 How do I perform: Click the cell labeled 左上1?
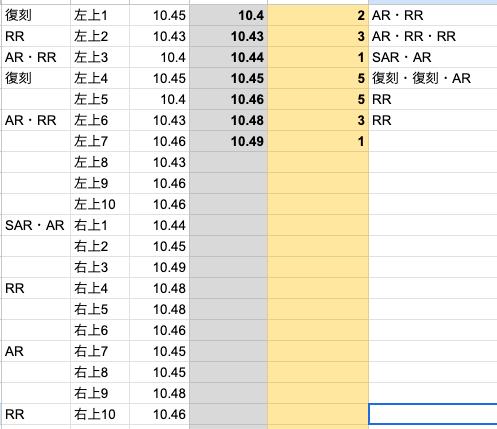100,15
